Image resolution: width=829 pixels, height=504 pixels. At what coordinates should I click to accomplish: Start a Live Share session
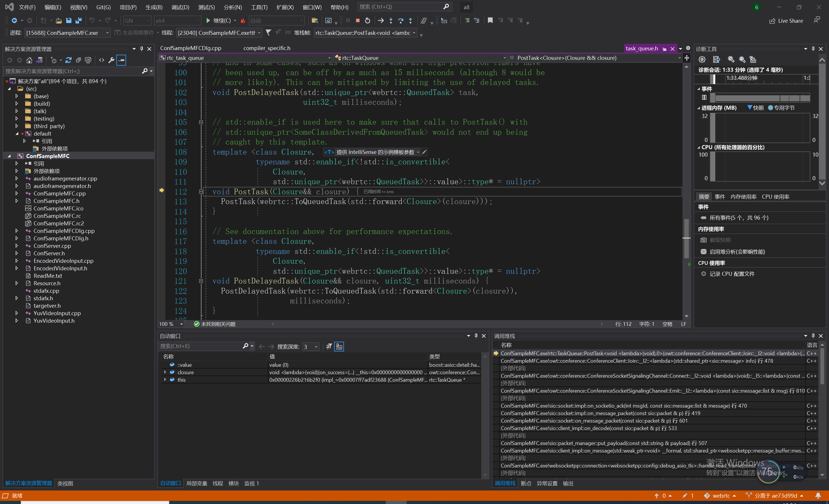point(786,20)
